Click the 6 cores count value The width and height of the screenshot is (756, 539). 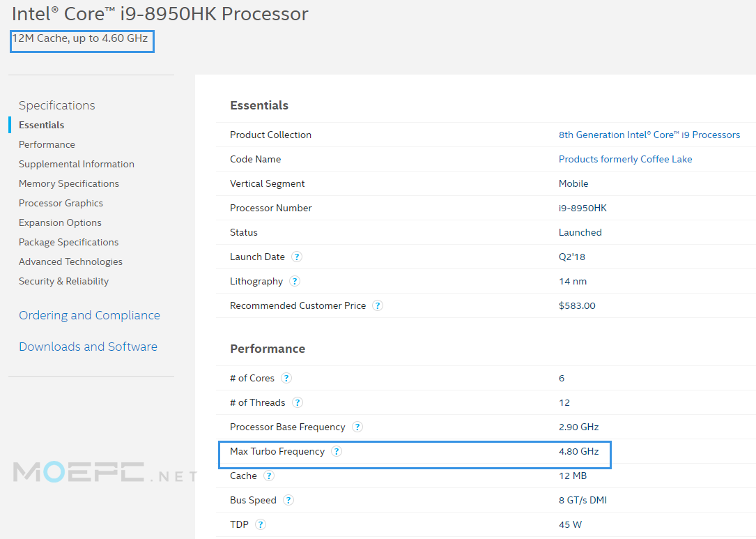[562, 378]
